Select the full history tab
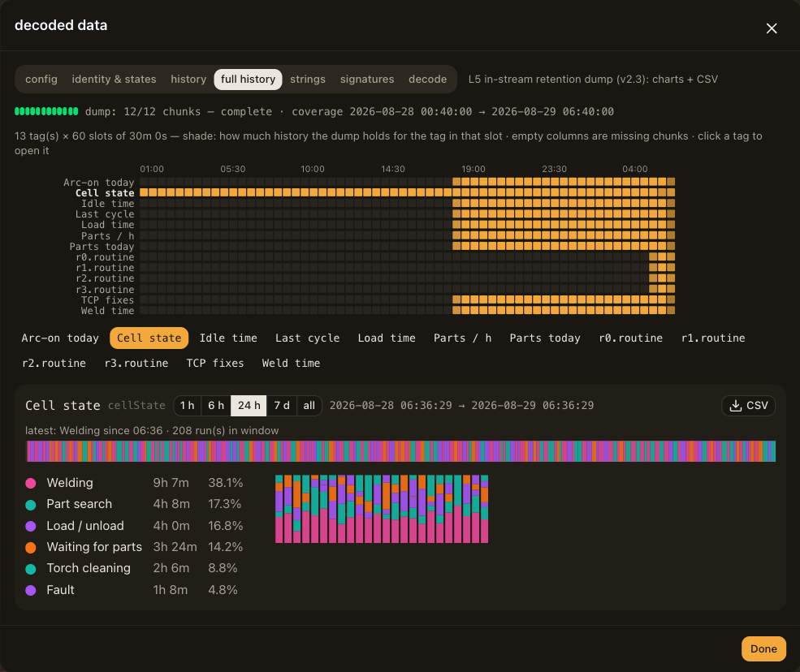Screen dimensions: 800x672 tap(248, 79)
